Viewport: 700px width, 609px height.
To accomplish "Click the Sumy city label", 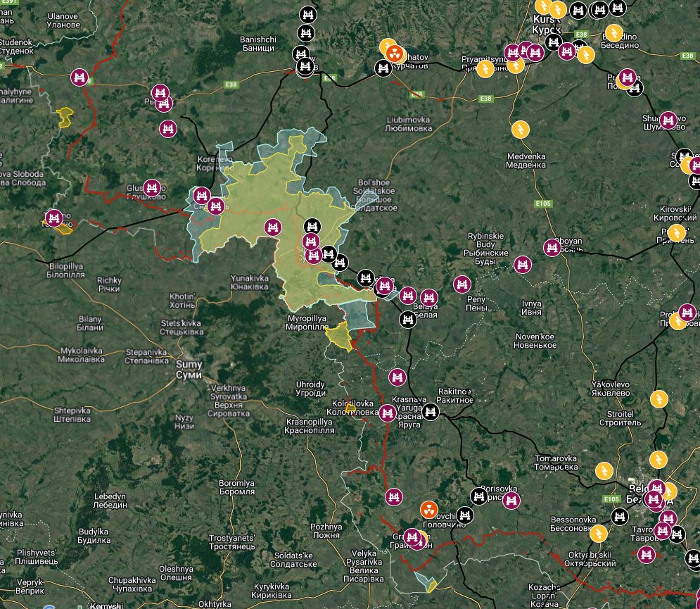I will (x=189, y=370).
